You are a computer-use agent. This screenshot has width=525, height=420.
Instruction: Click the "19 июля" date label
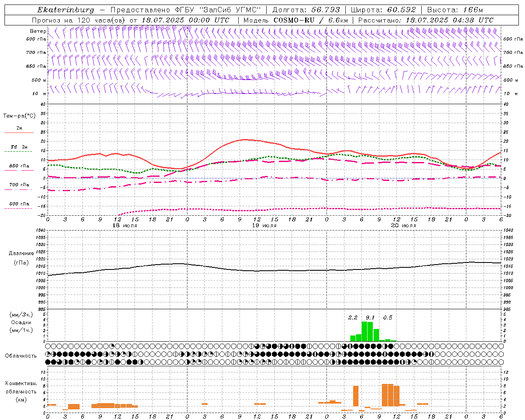pyautogui.click(x=264, y=226)
